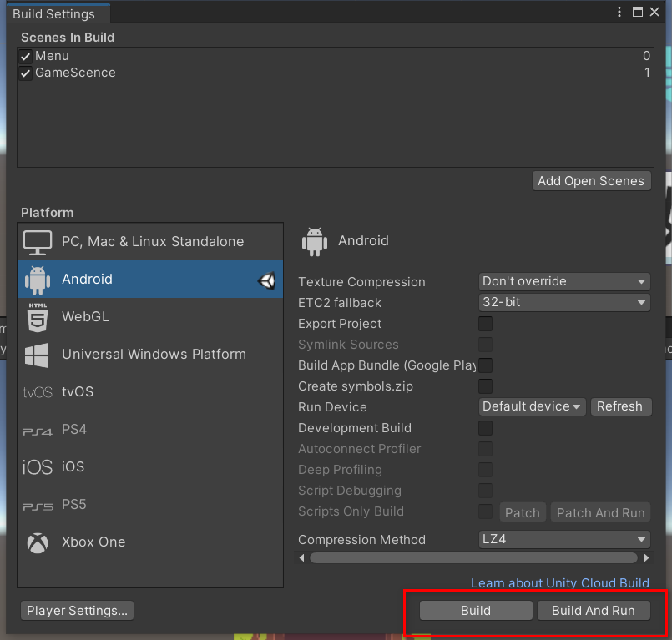Click the tvOS platform icon
This screenshot has height=640, width=672.
coord(38,392)
